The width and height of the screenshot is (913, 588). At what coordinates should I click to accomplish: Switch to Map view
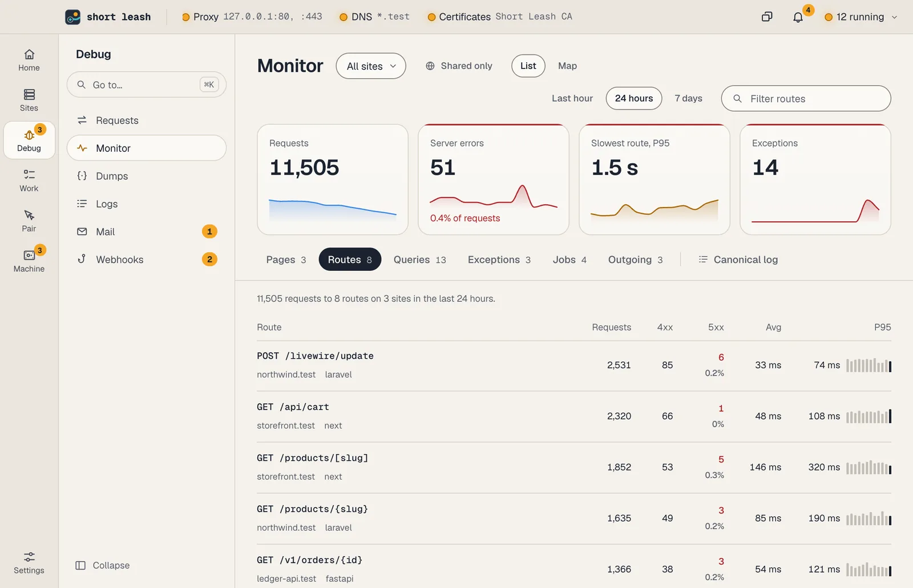tap(567, 66)
